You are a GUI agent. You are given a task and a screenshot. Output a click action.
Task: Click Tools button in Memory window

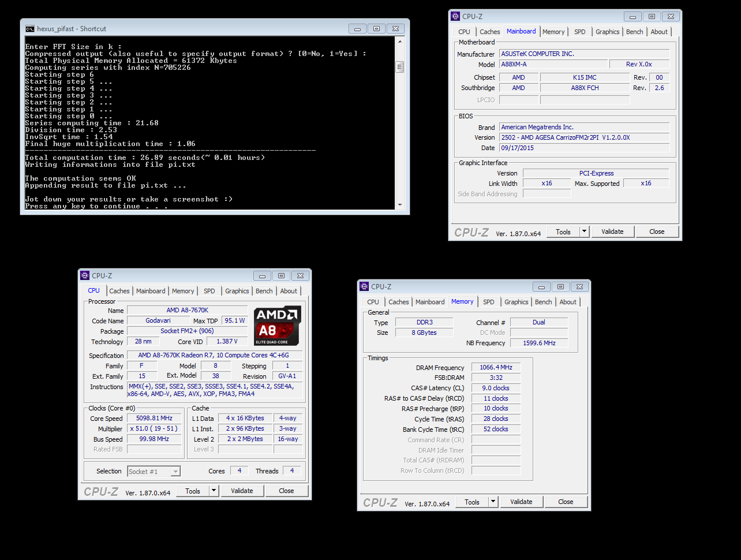pyautogui.click(x=472, y=502)
